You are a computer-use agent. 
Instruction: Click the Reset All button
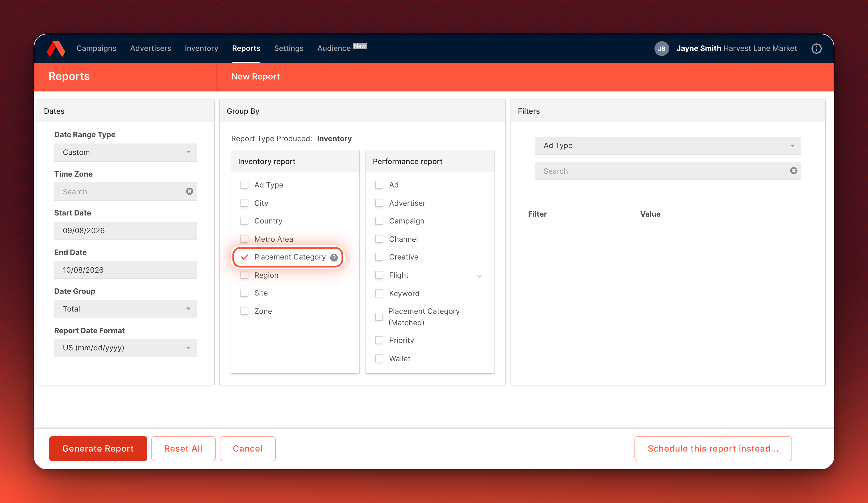183,448
